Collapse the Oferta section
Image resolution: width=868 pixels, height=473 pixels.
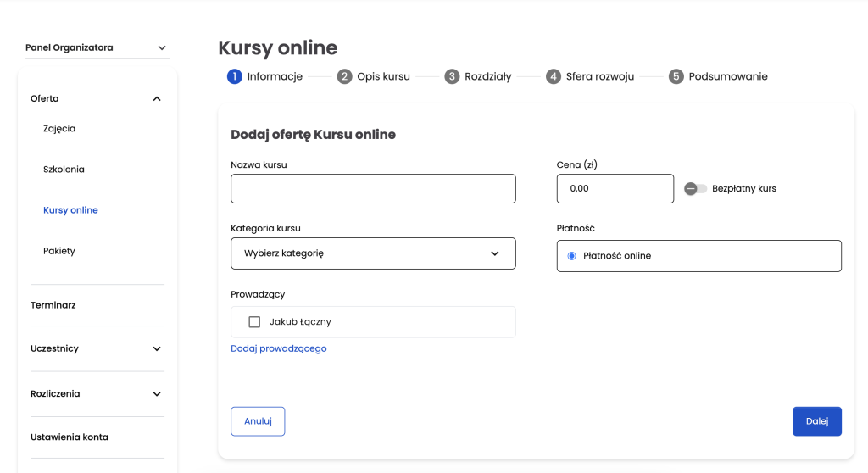point(156,99)
